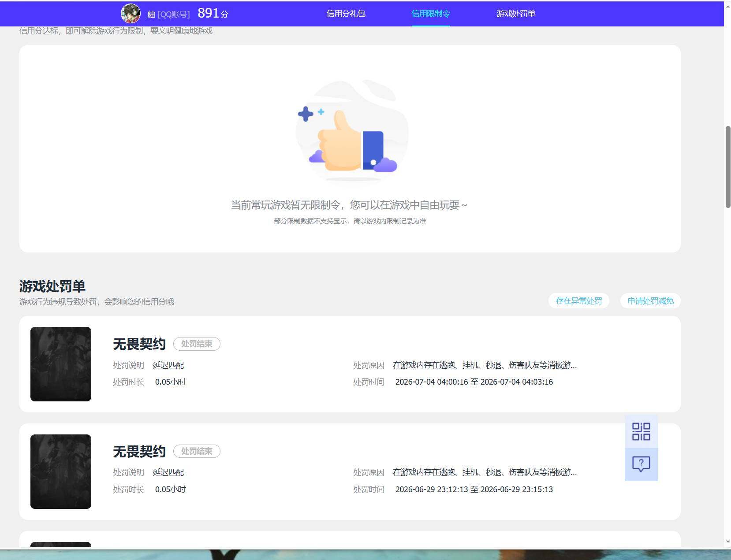Click the user avatar in header

tap(131, 14)
